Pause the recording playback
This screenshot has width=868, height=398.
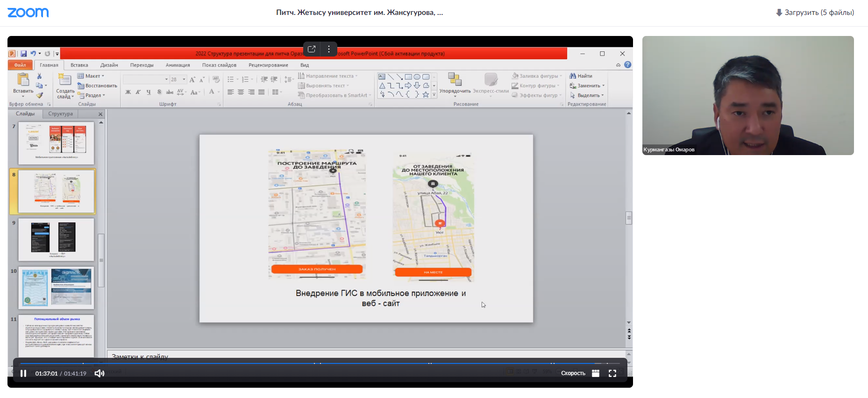[23, 373]
